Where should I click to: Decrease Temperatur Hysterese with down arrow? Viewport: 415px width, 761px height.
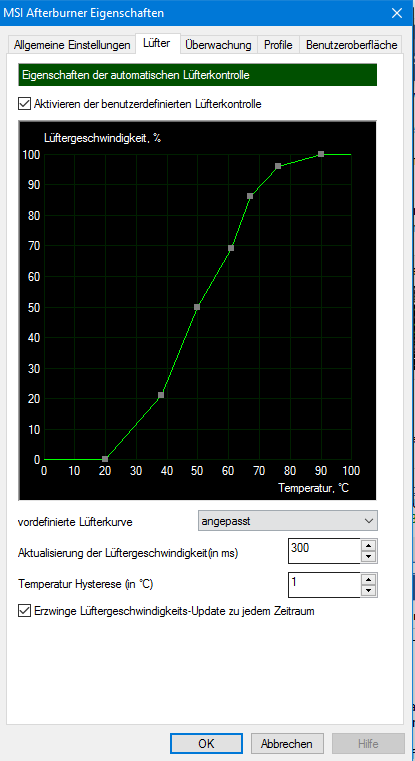pos(369,591)
